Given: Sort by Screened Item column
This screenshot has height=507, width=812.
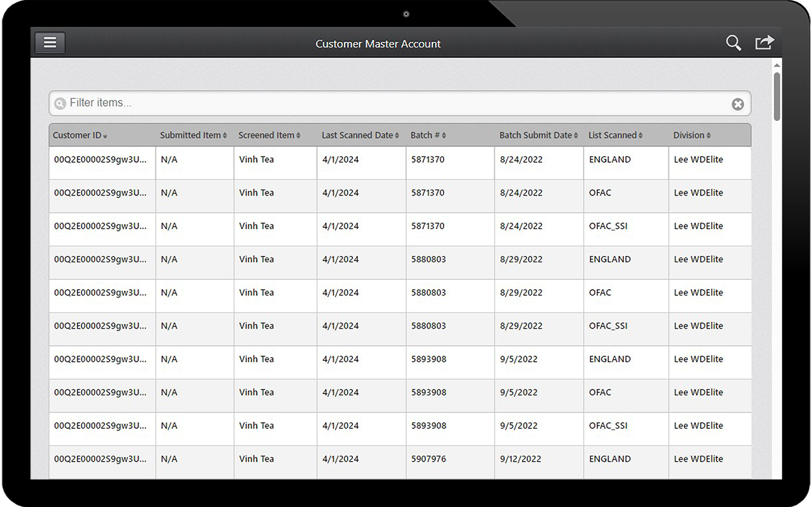Looking at the screenshot, I should (269, 135).
